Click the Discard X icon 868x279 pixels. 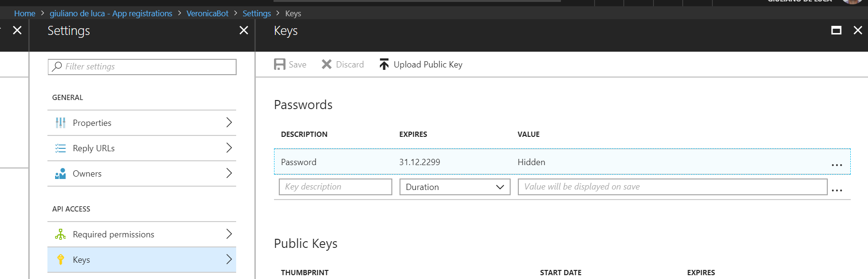coord(327,64)
